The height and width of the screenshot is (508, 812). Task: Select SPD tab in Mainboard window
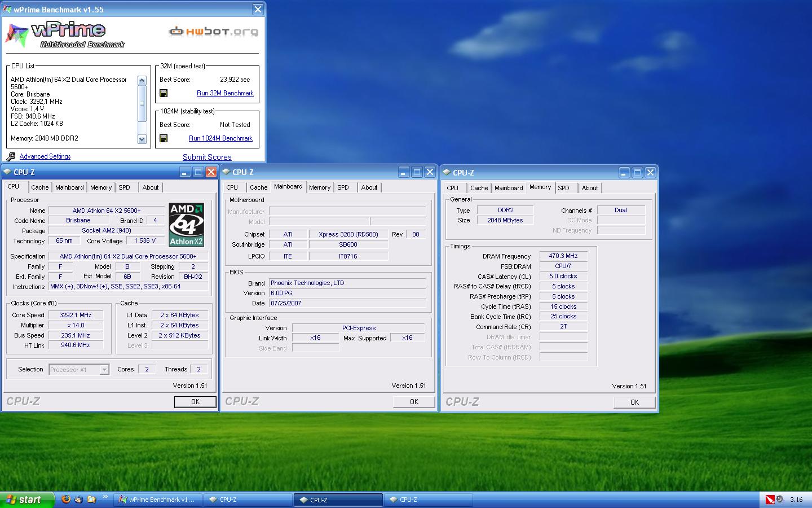tap(343, 187)
